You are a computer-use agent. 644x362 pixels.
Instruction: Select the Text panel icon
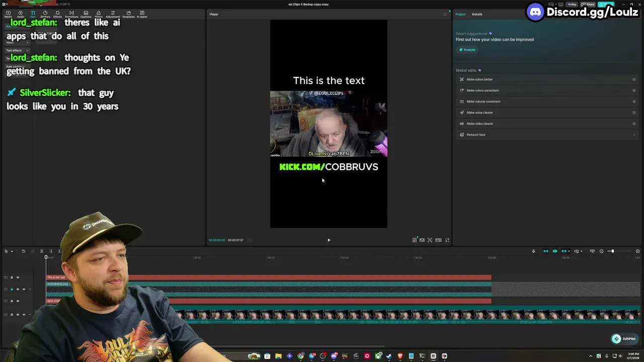[x=33, y=14]
